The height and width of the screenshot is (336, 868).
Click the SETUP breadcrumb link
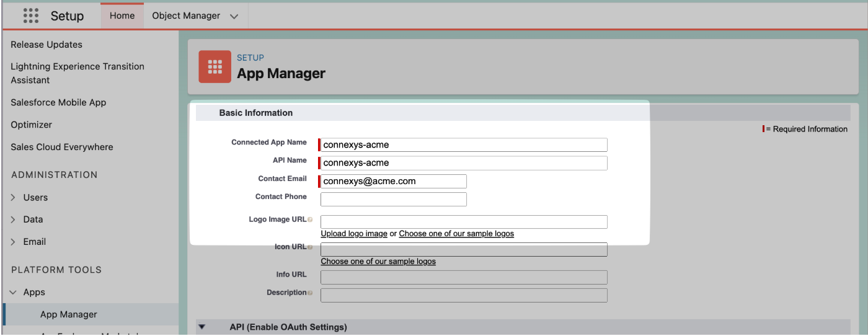(250, 58)
